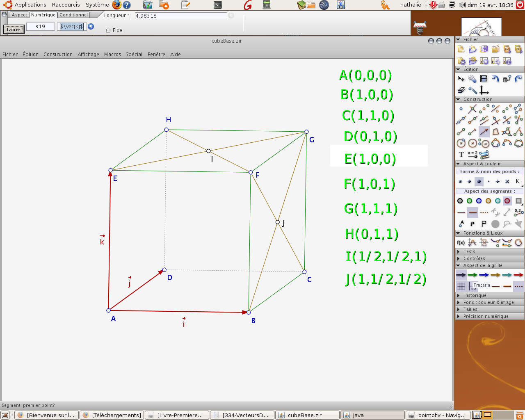
Task: Click the animation filmstrip icon
Action: tap(484, 79)
